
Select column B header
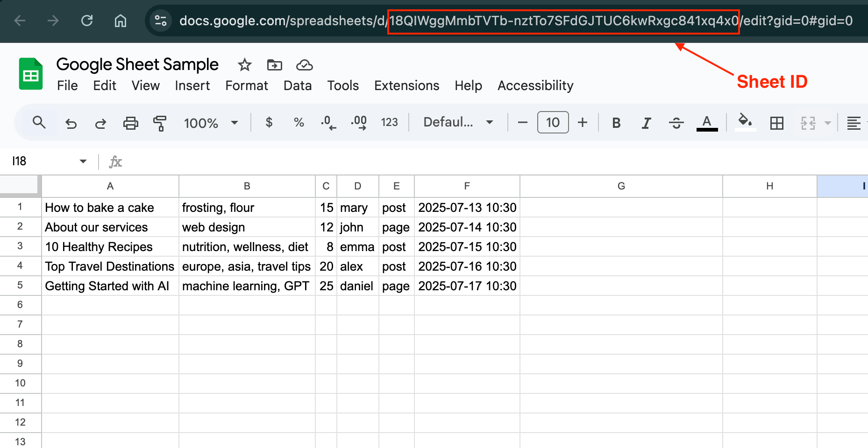point(247,186)
